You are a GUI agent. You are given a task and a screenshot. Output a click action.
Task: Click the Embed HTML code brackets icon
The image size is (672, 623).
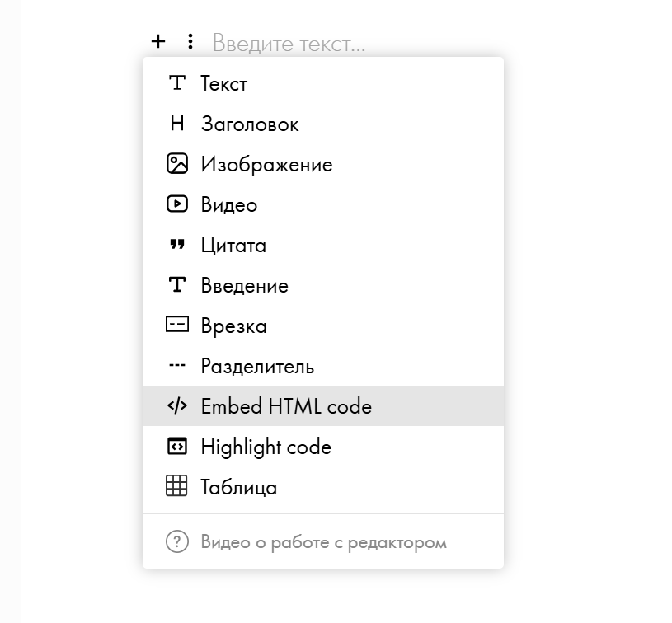[x=177, y=405]
